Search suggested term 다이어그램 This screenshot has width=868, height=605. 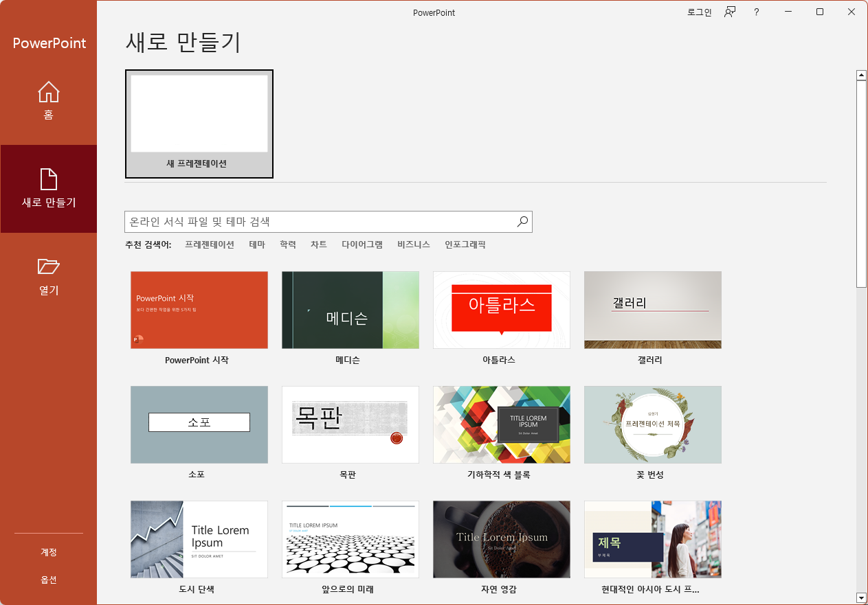[362, 244]
